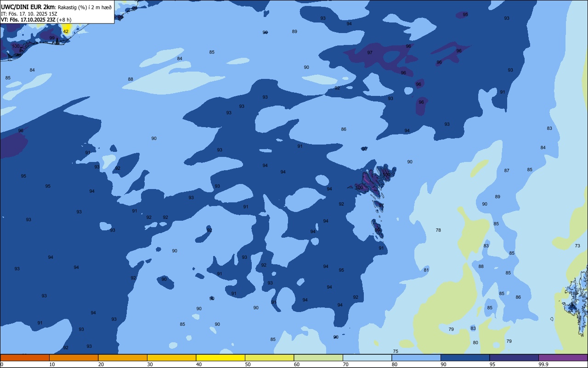The image size is (588, 368).
Task: Click the 'VT: Fös. 17.10.2025 23Z (+8 h)' line
Action: [x=36, y=19]
